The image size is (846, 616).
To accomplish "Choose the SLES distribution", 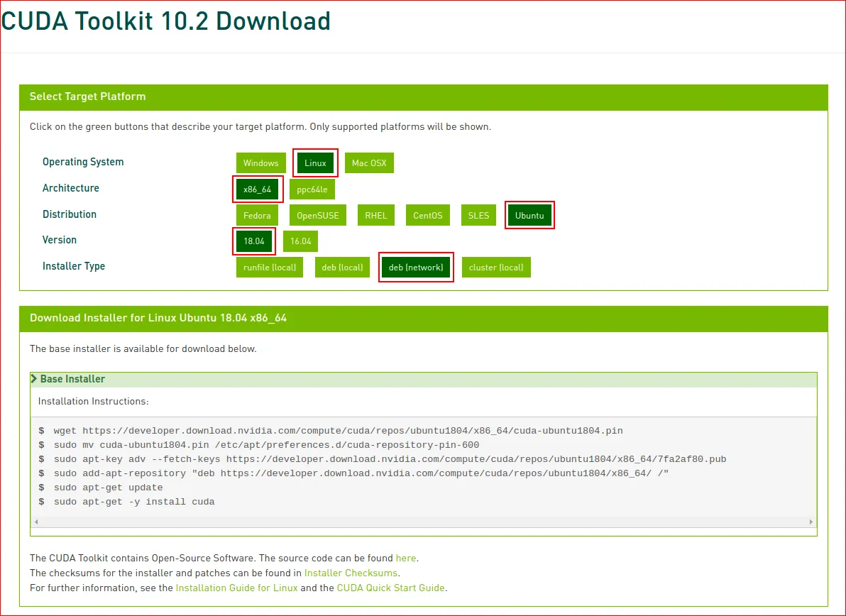I will (x=478, y=215).
